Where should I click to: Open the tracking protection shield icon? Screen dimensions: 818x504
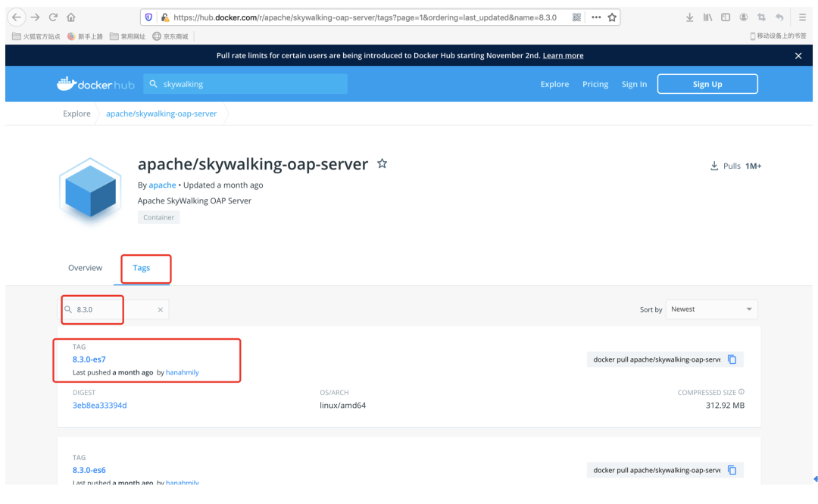[148, 17]
